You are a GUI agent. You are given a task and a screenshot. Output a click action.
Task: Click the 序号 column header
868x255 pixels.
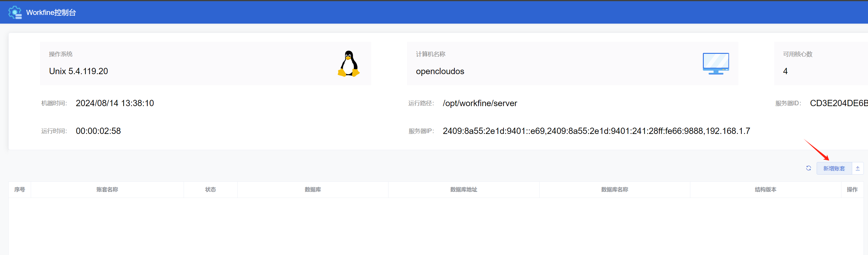tap(19, 190)
